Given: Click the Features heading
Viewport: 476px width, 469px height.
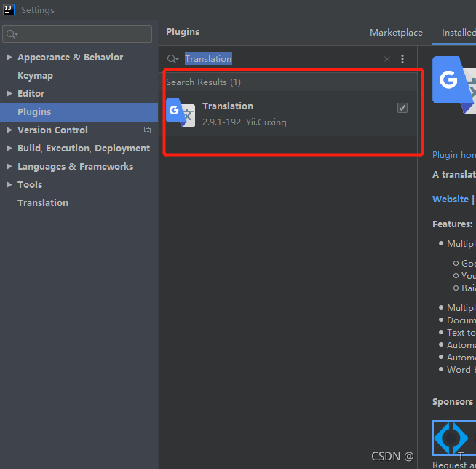Looking at the screenshot, I should tap(452, 224).
